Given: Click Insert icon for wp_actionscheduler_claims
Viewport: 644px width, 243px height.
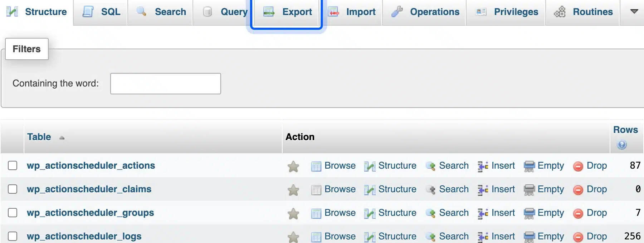Looking at the screenshot, I should point(483,190).
